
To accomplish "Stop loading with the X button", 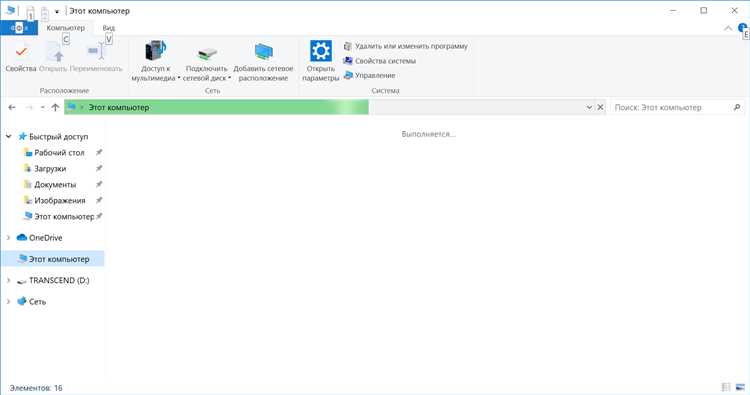I will point(600,107).
